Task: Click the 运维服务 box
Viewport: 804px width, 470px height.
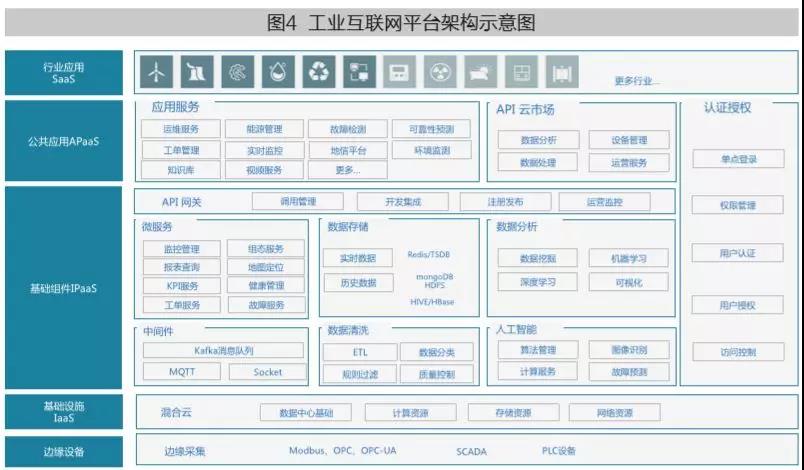Action: tap(181, 129)
